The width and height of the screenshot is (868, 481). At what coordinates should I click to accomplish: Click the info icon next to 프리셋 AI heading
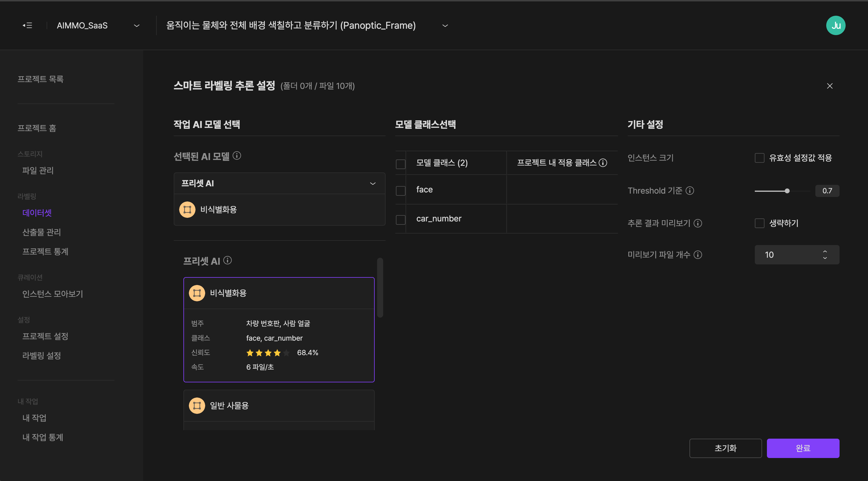click(228, 260)
